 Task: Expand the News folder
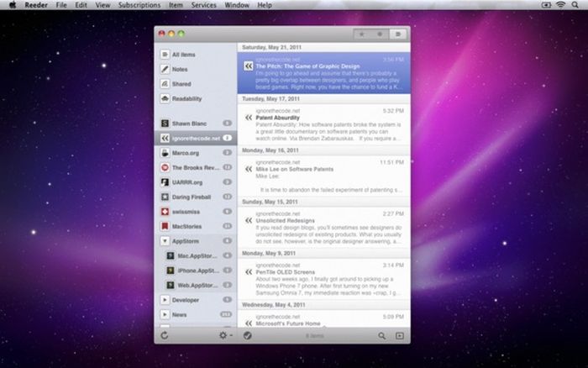(165, 314)
